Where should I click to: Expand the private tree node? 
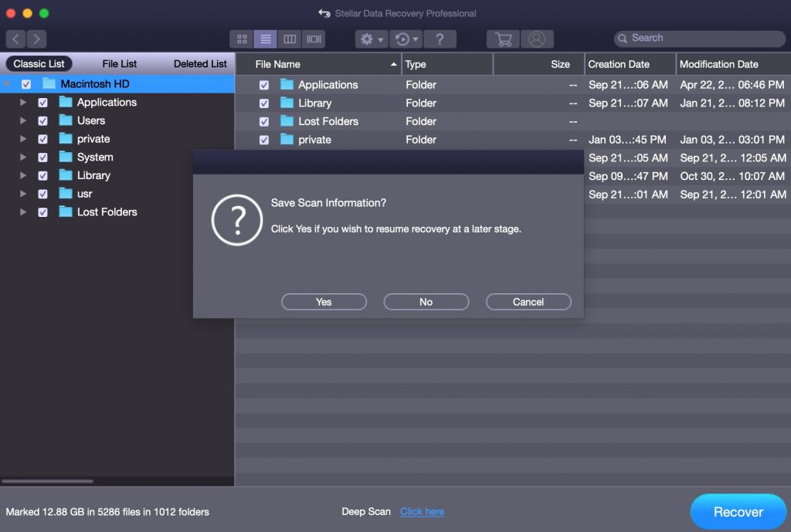(22, 139)
